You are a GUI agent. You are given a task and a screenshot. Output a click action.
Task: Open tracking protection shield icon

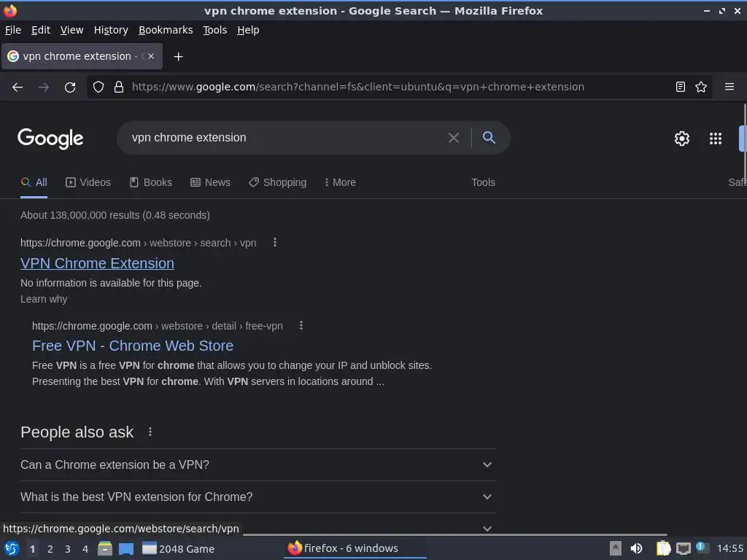click(x=98, y=87)
